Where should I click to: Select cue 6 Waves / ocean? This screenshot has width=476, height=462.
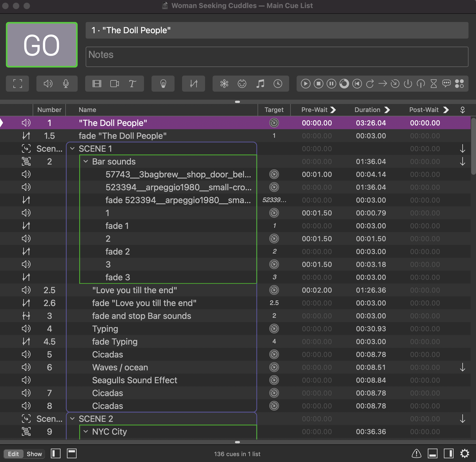(x=235, y=367)
